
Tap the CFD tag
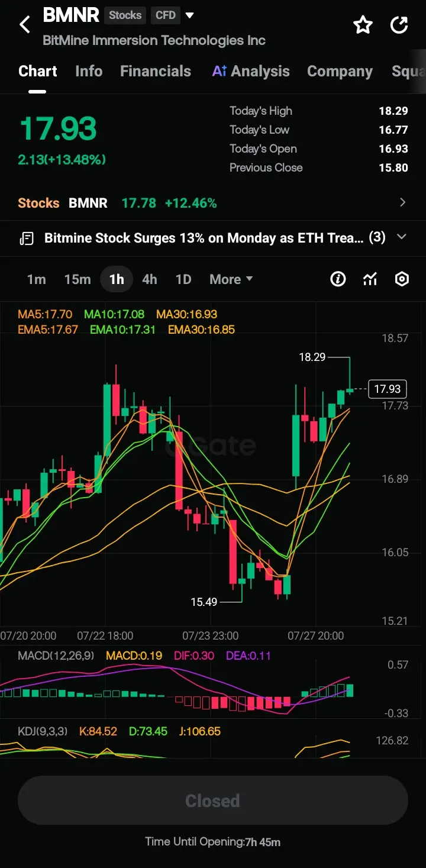(166, 15)
